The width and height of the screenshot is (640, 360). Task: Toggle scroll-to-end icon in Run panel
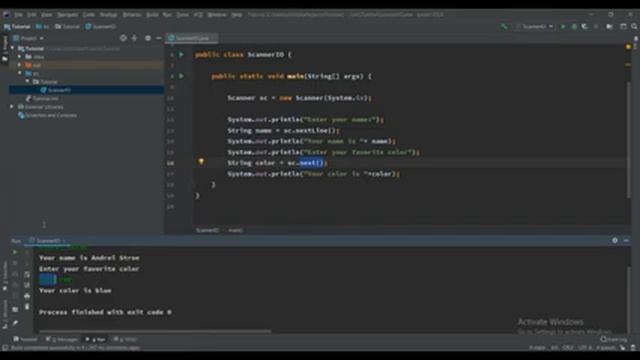(27, 285)
